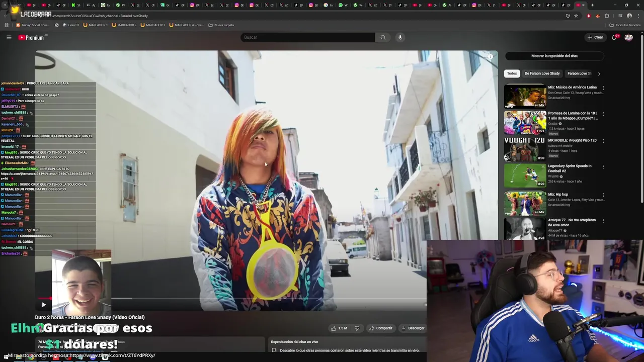The height and width of the screenshot is (362, 644).
Task: Click the browser back arrow
Action: 6,16
